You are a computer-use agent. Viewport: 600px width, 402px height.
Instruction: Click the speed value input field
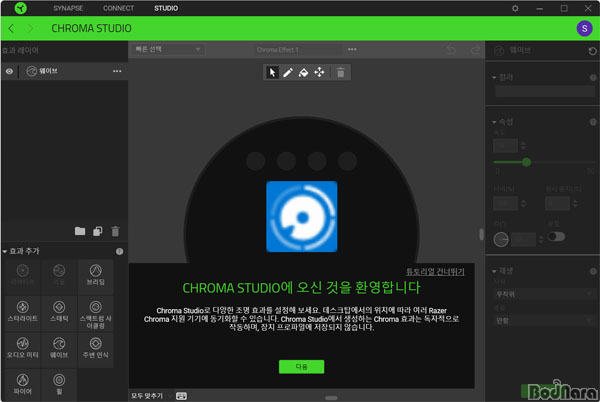pos(505,146)
